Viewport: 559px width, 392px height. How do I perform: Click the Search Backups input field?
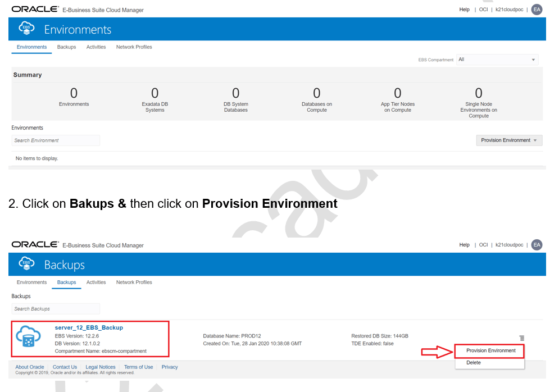click(55, 308)
